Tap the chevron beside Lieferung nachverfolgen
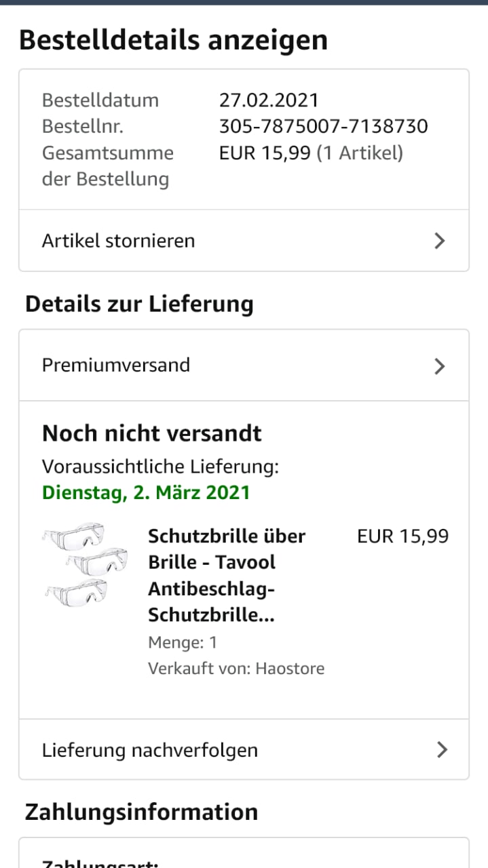 pos(442,749)
